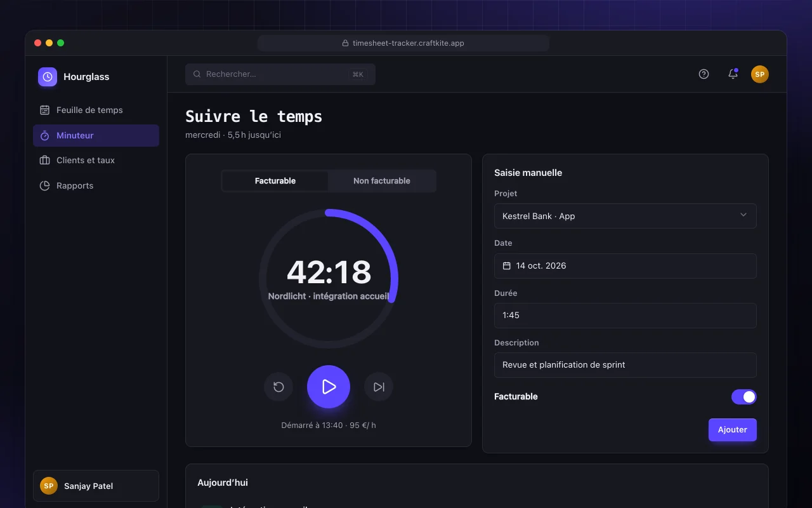
Task: Open the SP profile avatar in top bar
Action: [x=760, y=74]
